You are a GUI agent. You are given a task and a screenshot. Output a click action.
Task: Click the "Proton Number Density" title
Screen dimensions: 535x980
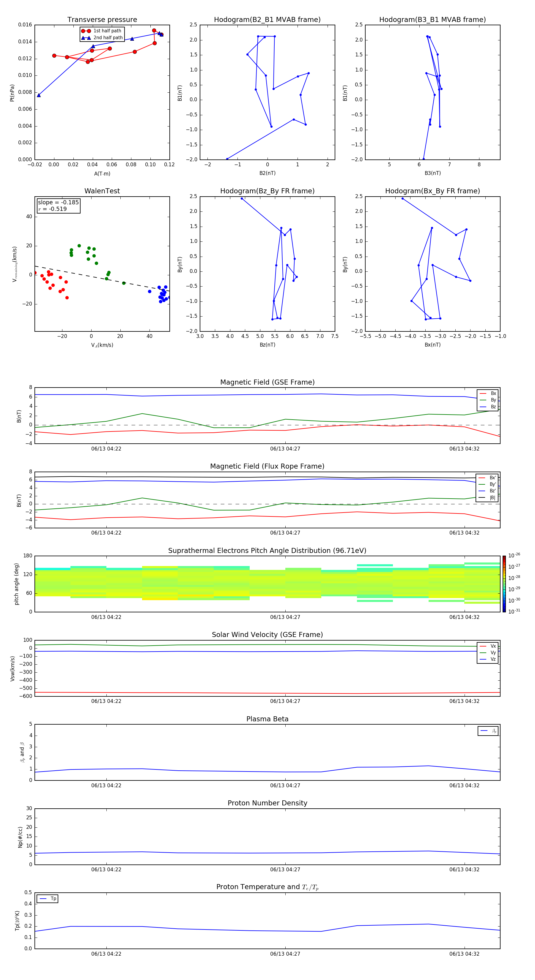[x=267, y=803]
